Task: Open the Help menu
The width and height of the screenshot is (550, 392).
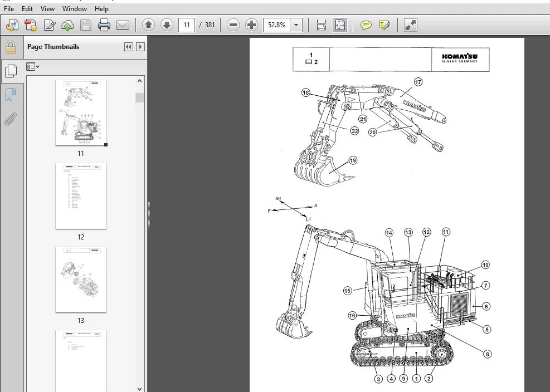Action: click(x=101, y=9)
